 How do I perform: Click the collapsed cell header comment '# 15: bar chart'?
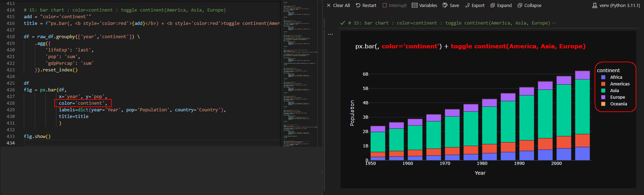(449, 23)
